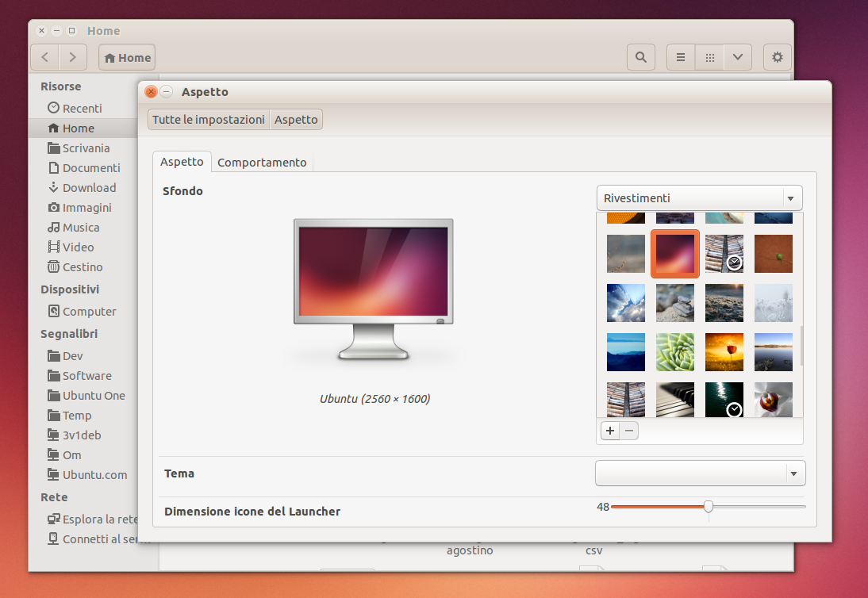The width and height of the screenshot is (868, 598).
Task: Click the Home path button in toolbar
Action: click(127, 58)
